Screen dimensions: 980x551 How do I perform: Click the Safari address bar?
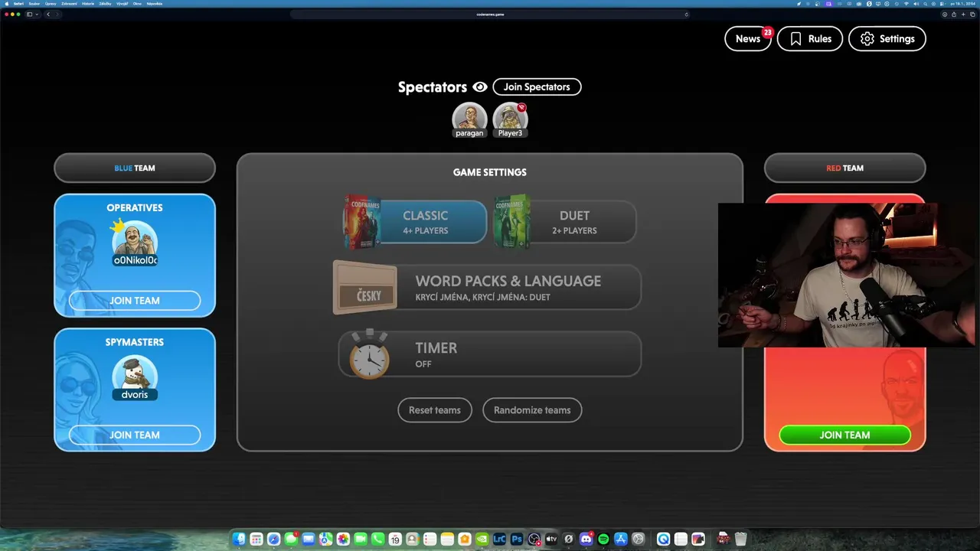[x=490, y=14]
